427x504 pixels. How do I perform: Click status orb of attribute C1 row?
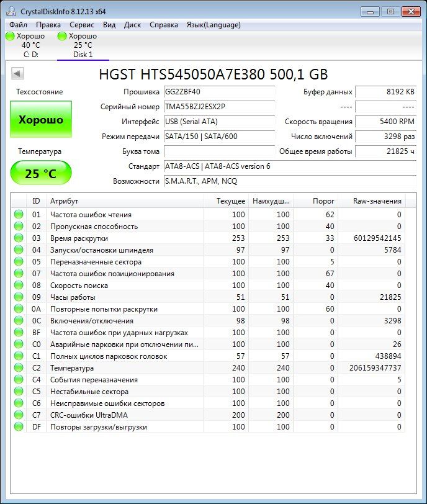coord(19,356)
